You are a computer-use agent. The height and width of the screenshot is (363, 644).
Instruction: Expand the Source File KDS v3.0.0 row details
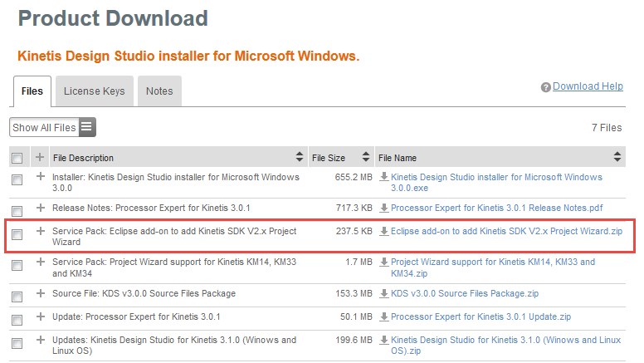41,293
